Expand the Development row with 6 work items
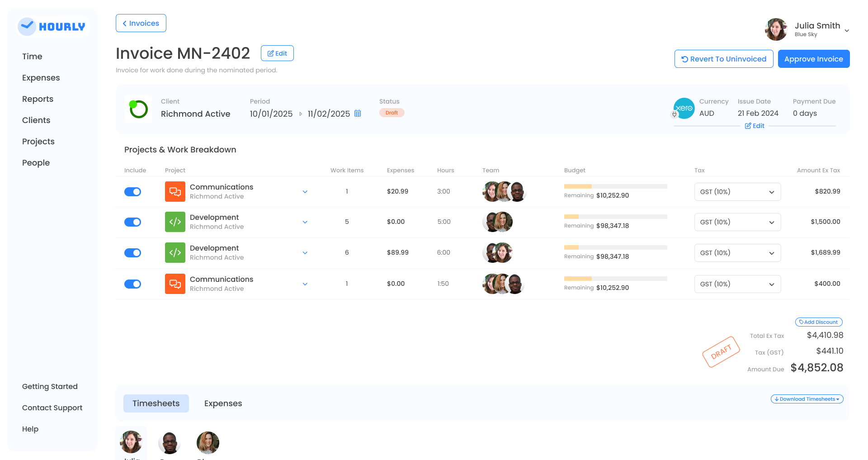 (x=305, y=253)
